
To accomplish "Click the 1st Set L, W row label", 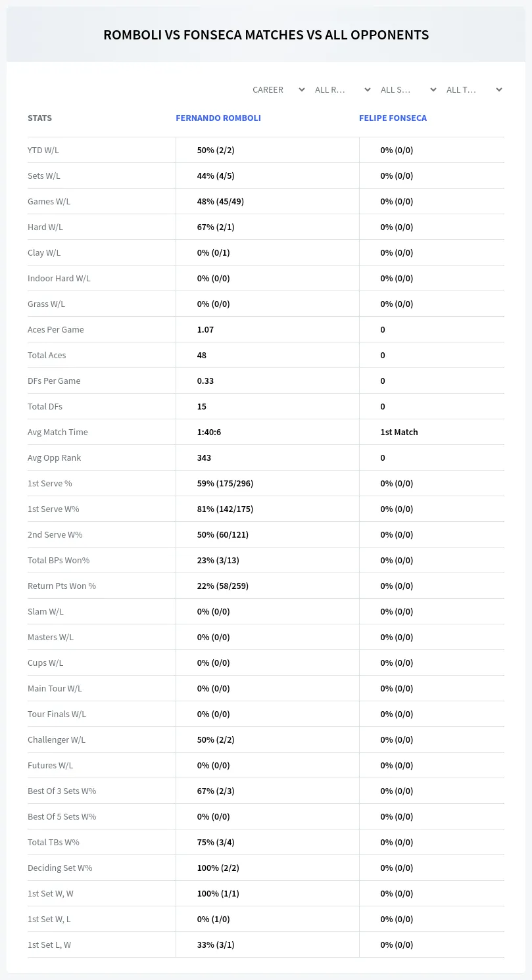I will [49, 945].
